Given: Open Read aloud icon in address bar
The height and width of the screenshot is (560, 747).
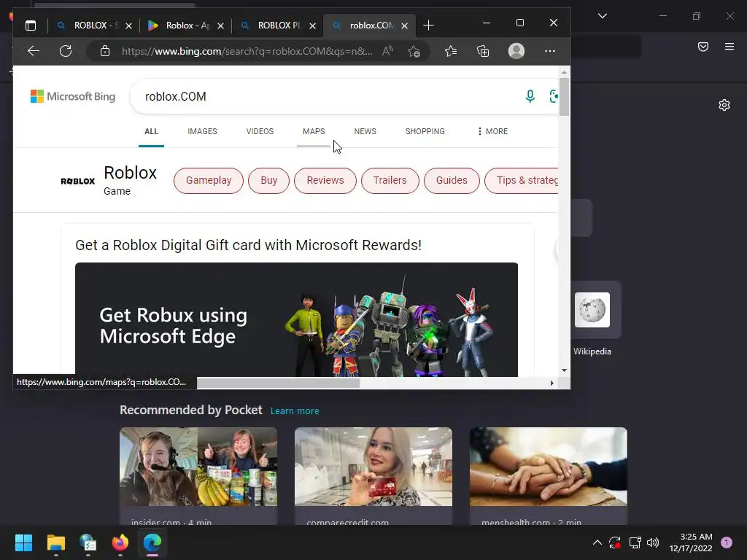Looking at the screenshot, I should [x=387, y=51].
